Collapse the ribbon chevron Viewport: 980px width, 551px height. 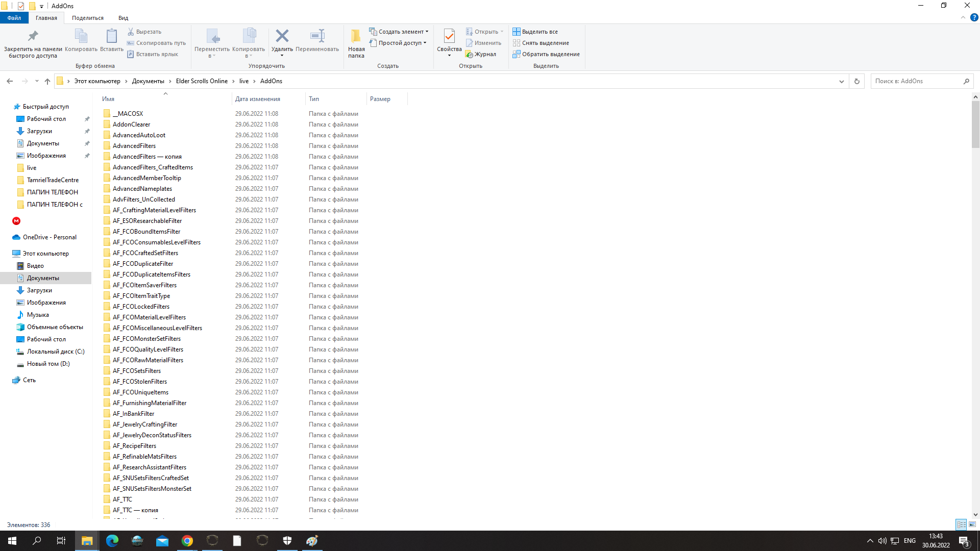(963, 17)
